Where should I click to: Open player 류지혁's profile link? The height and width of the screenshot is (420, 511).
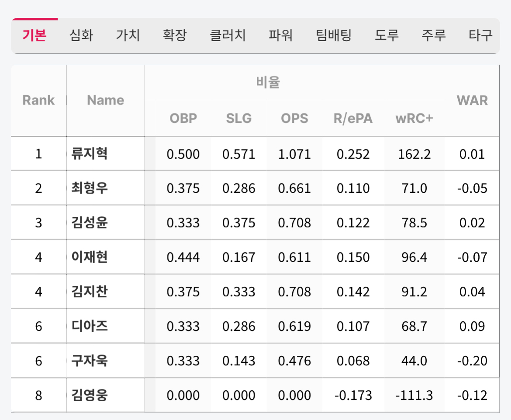(89, 154)
